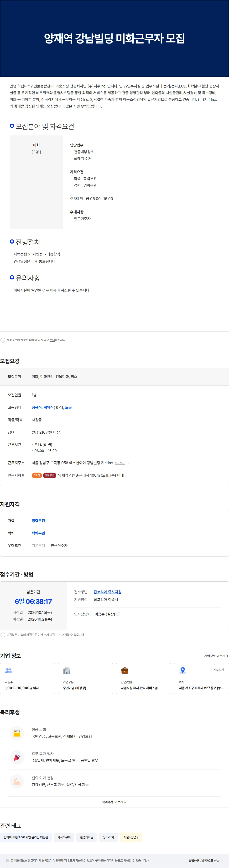Click the red 신분당선 subway badge
Image resolution: width=229 pixels, height=868 pixels.
pyautogui.click(x=49, y=475)
